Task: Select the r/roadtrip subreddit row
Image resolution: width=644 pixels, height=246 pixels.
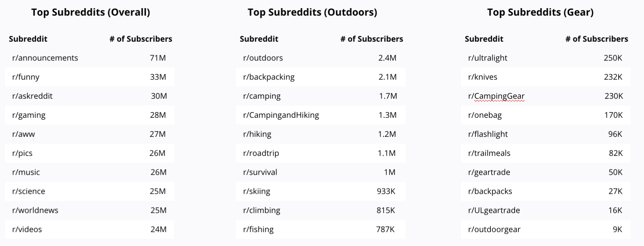Action: 261,153
